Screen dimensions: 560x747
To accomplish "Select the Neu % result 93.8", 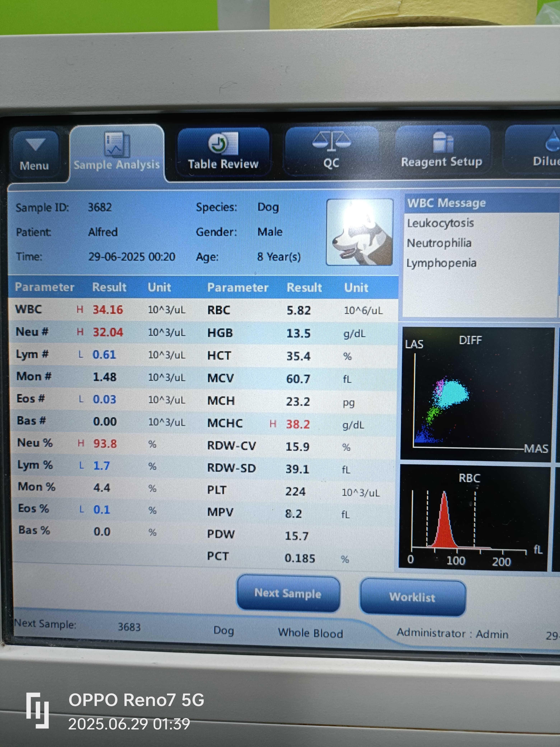I will point(105,443).
